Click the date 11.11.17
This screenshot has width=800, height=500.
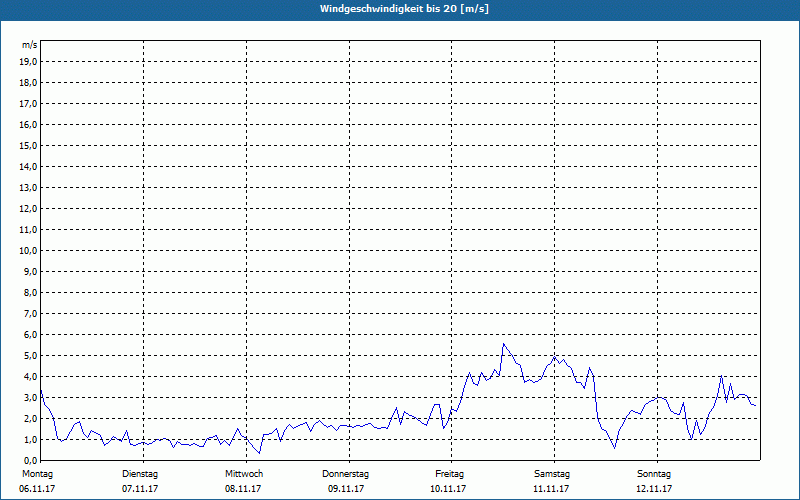551,489
